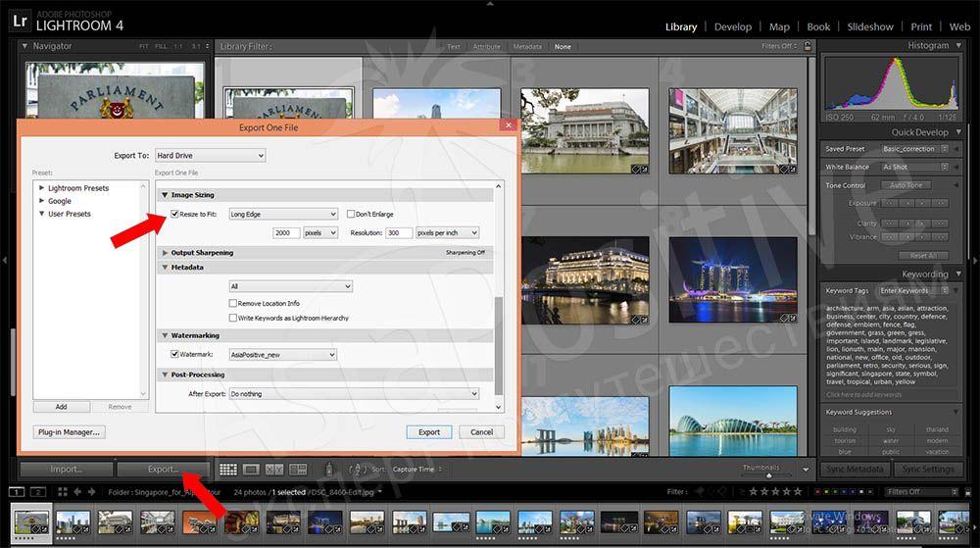Expand Lightroom Presets in preset list
This screenshot has height=548, width=980.
coord(42,187)
